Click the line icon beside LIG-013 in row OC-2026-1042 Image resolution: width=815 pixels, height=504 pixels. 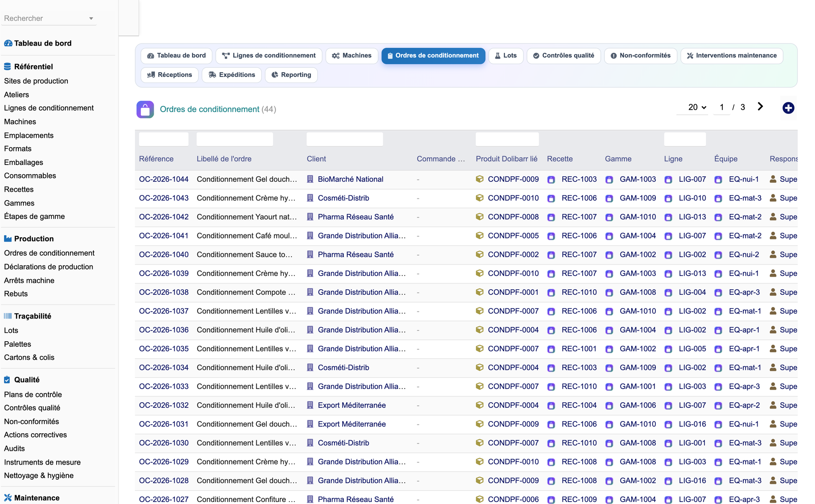tap(668, 217)
